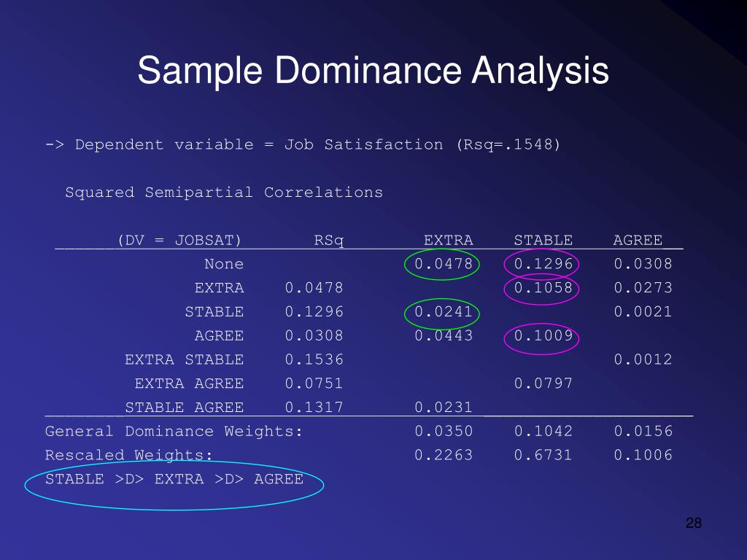Click the rescaled weight 0.6731
747x560 pixels.
(543, 455)
